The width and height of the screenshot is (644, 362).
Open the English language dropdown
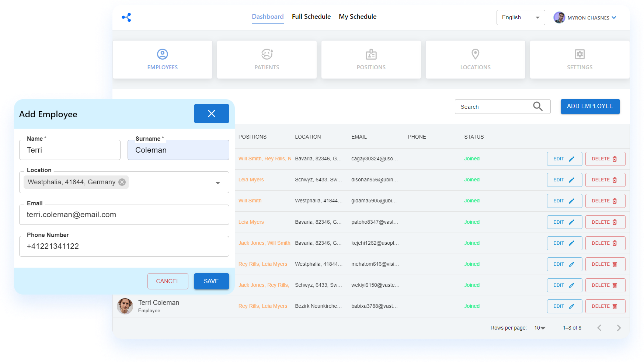[520, 17]
